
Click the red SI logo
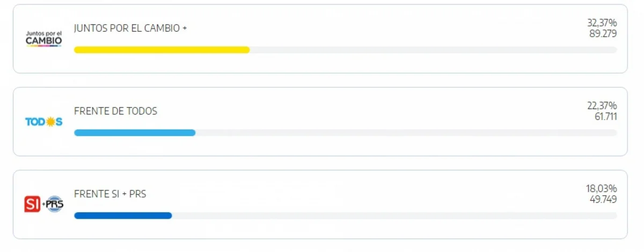32,205
